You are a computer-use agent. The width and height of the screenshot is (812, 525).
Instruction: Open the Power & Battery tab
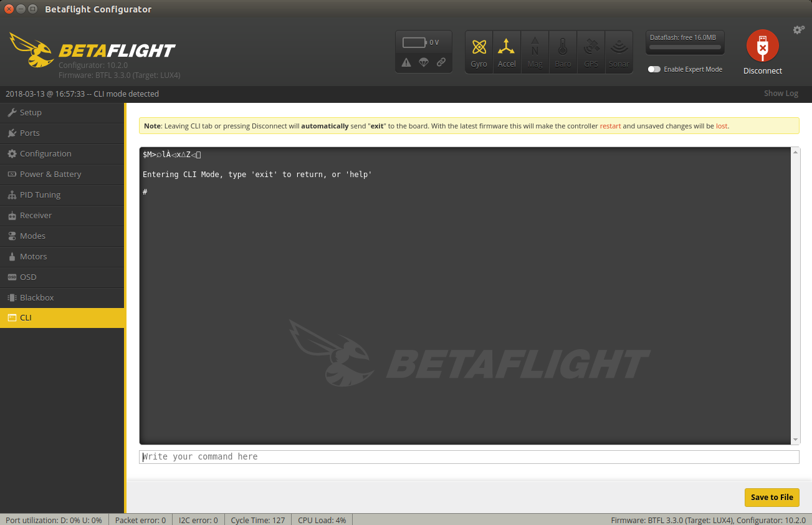(62, 175)
